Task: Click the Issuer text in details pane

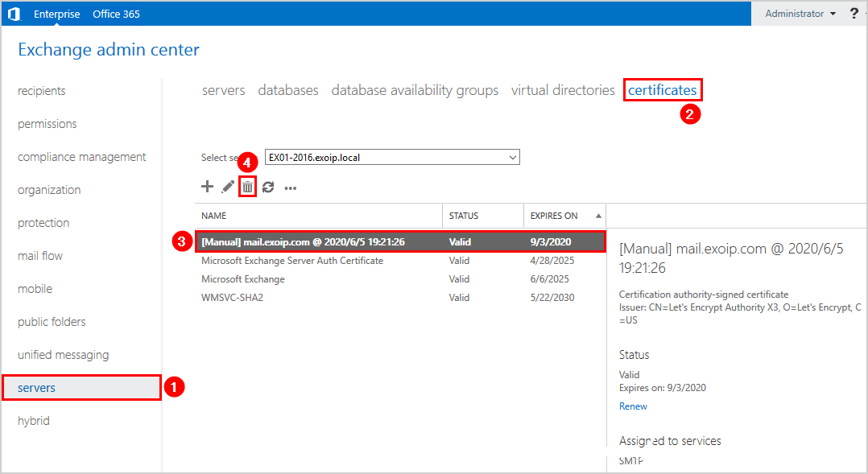Action: coord(740,314)
